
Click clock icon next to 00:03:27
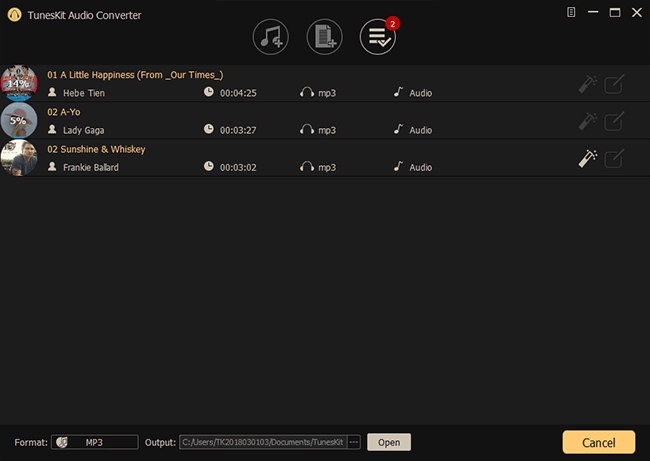(x=209, y=129)
